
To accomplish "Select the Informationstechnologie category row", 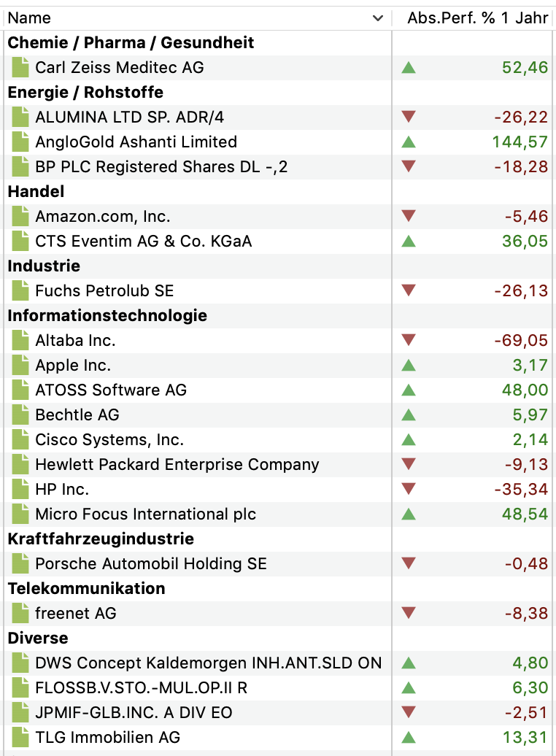I will click(107, 316).
